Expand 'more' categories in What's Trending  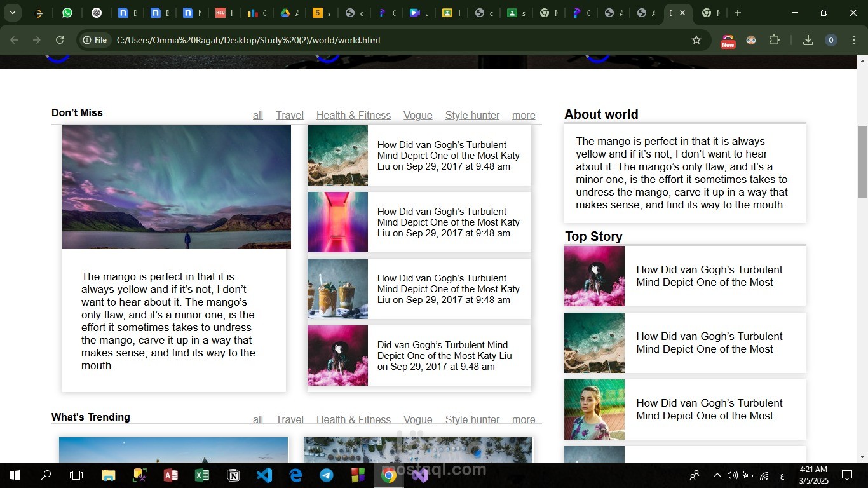pos(524,419)
